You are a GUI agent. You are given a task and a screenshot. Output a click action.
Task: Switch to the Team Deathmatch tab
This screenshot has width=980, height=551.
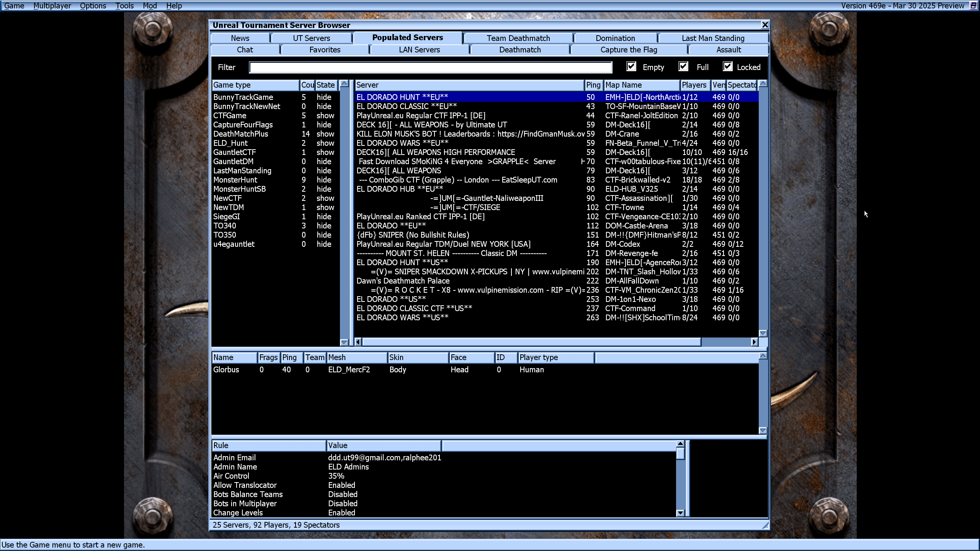[518, 38]
